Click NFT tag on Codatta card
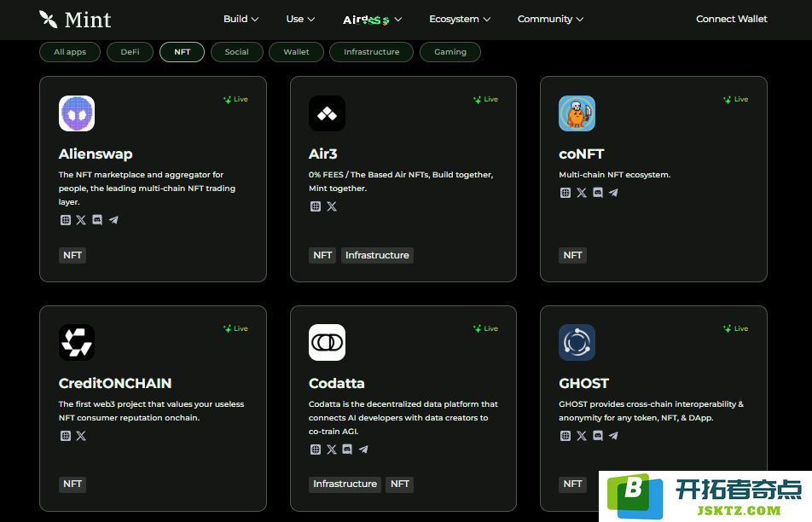The width and height of the screenshot is (812, 522). 400,484
